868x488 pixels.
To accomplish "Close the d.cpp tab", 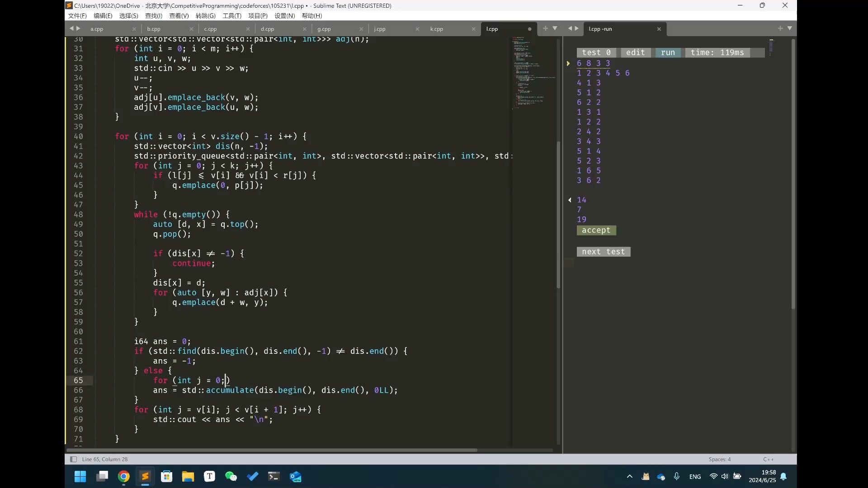I will (304, 29).
